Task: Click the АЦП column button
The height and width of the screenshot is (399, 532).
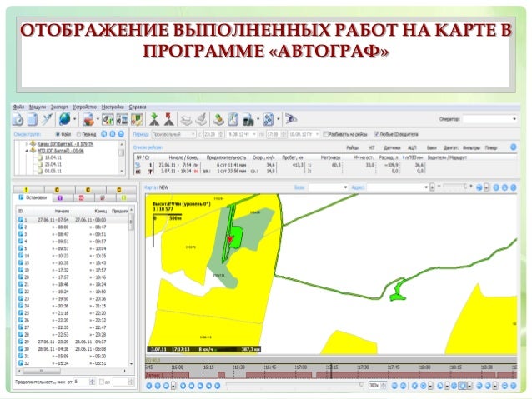Action: [x=412, y=147]
